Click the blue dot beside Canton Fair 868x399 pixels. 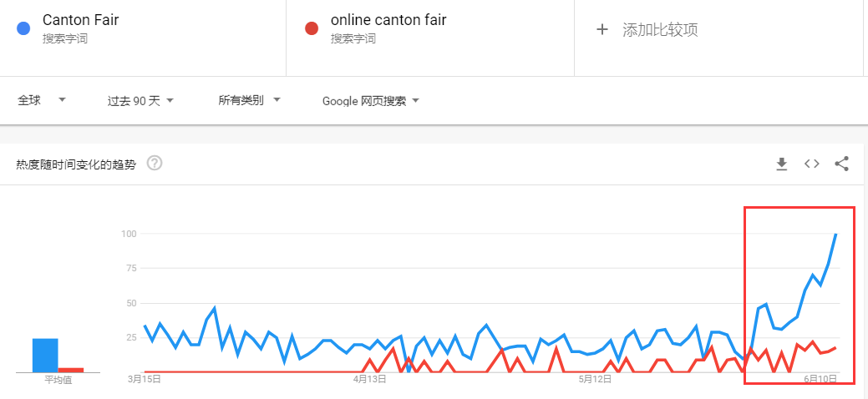(24, 28)
